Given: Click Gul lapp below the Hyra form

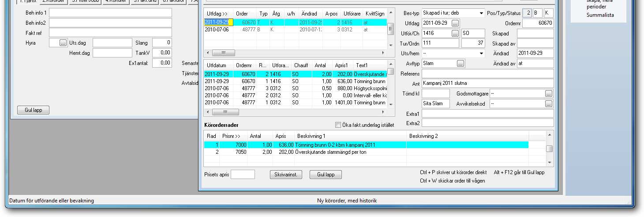Looking at the screenshot, I should coord(34,110).
